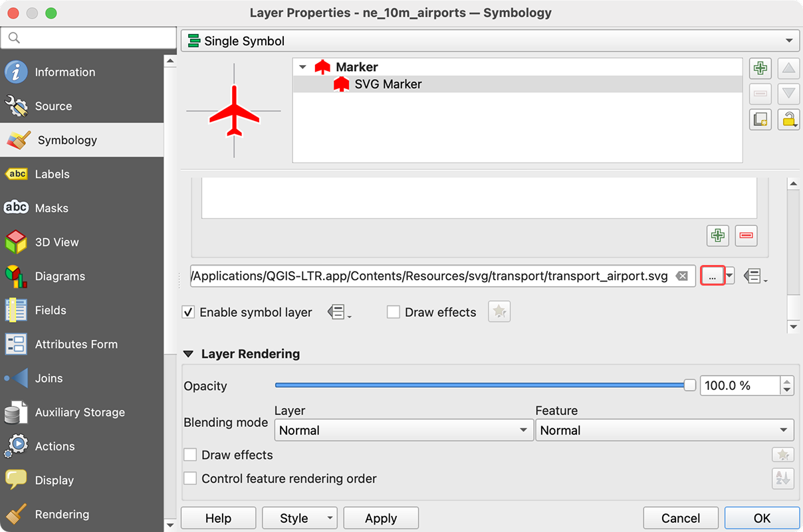Image resolution: width=803 pixels, height=532 pixels.
Task: Open data-defined override for SVG path
Action: click(755, 276)
